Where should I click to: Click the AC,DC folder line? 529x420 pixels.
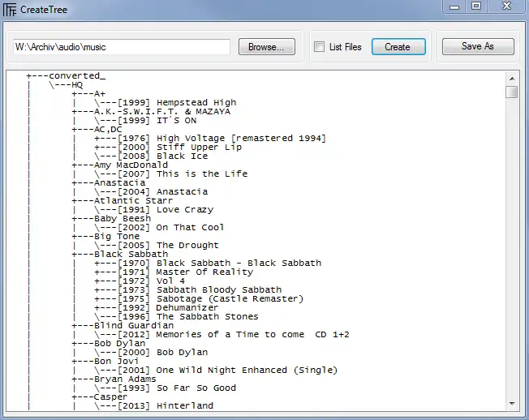pos(97,130)
